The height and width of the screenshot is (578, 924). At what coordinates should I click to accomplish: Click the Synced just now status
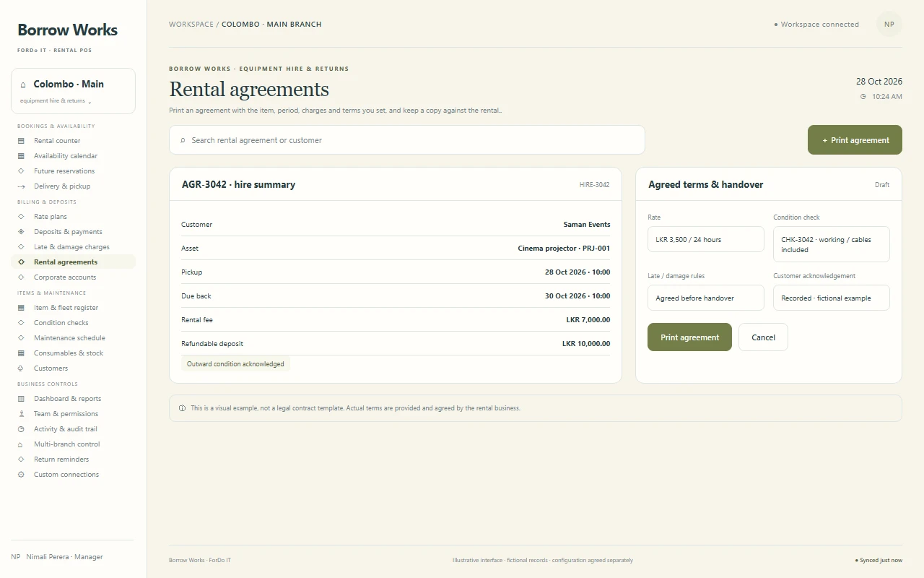pos(879,560)
